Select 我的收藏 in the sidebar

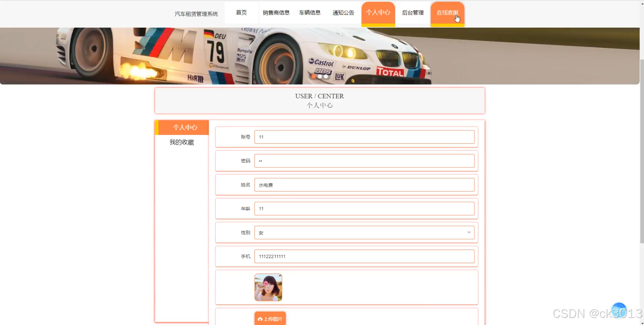click(x=181, y=142)
